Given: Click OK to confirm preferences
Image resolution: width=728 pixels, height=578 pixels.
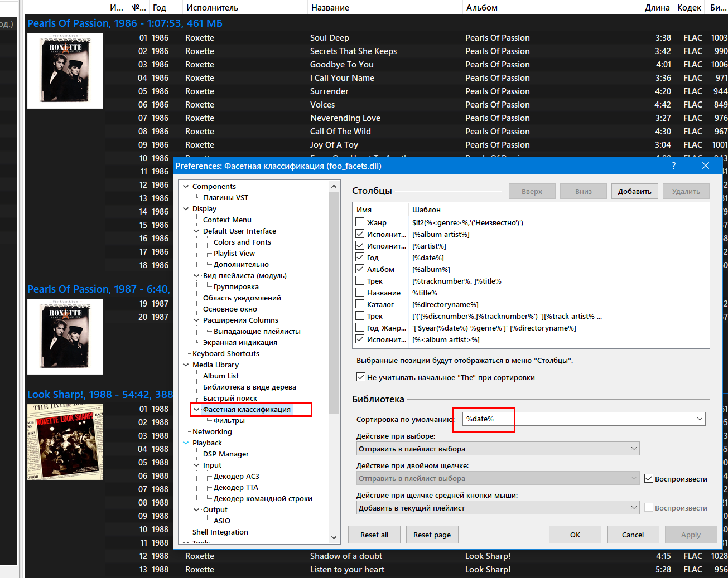Looking at the screenshot, I should click(575, 535).
